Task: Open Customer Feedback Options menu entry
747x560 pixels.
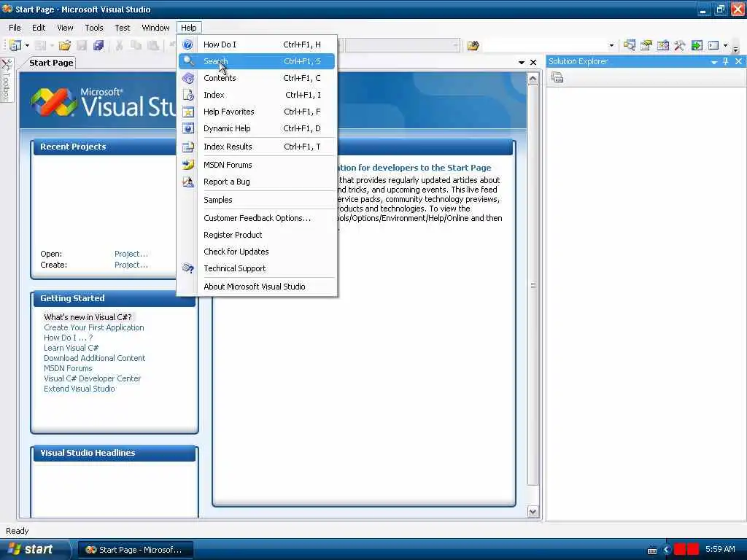Action: [x=257, y=218]
